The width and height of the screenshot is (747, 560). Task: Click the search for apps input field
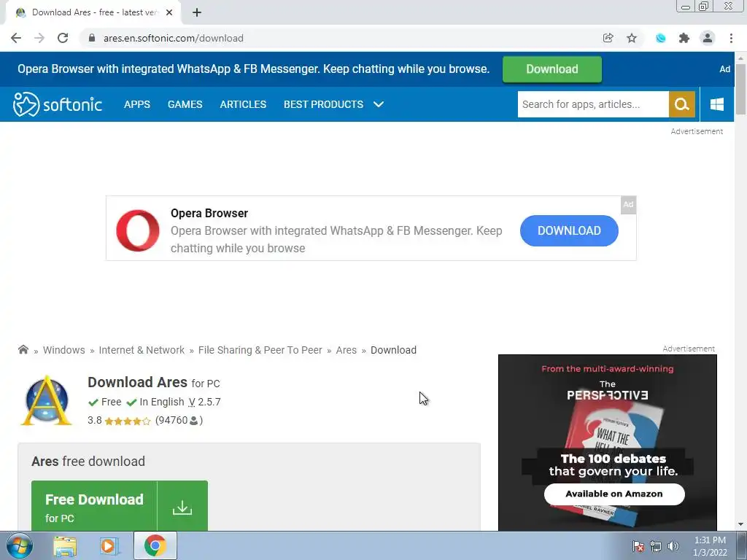[593, 104]
